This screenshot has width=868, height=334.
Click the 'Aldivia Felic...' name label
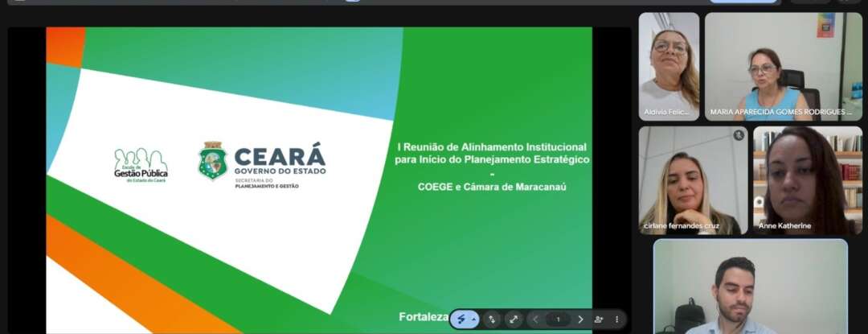click(x=667, y=113)
